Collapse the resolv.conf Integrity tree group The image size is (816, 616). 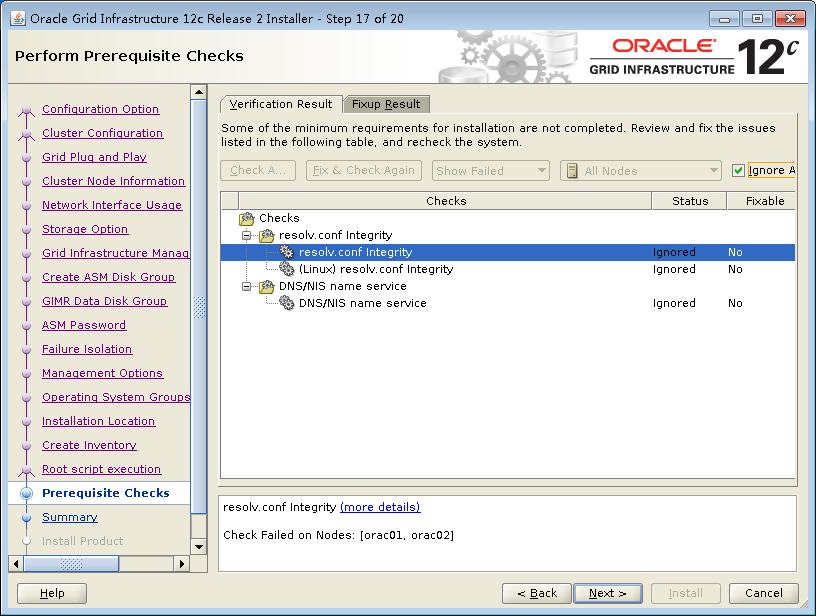click(x=247, y=235)
